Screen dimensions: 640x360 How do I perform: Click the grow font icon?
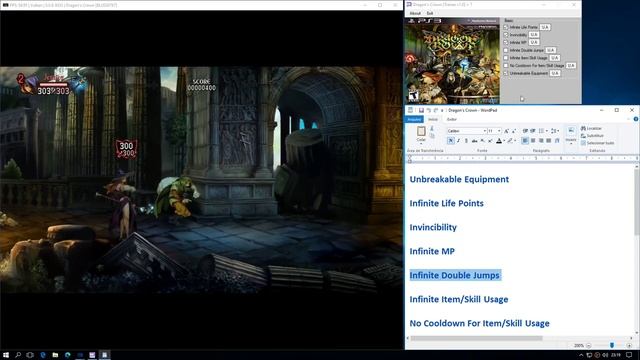[506, 131]
